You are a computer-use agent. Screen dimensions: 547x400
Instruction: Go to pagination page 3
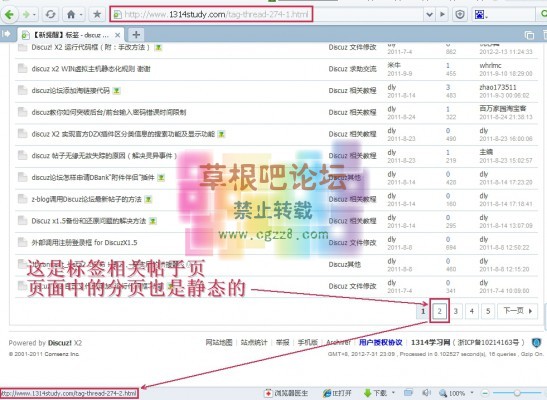pos(456,311)
